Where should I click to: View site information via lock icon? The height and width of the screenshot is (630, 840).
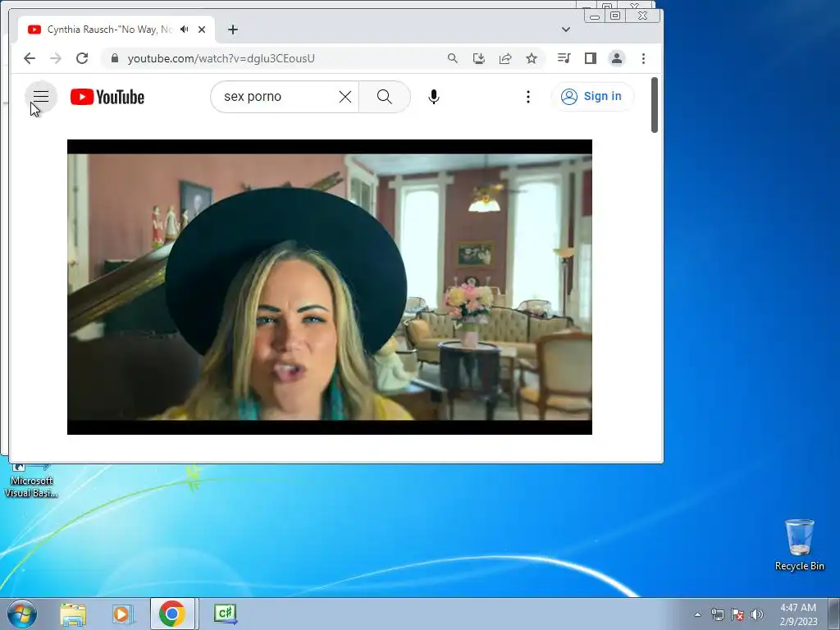point(114,58)
